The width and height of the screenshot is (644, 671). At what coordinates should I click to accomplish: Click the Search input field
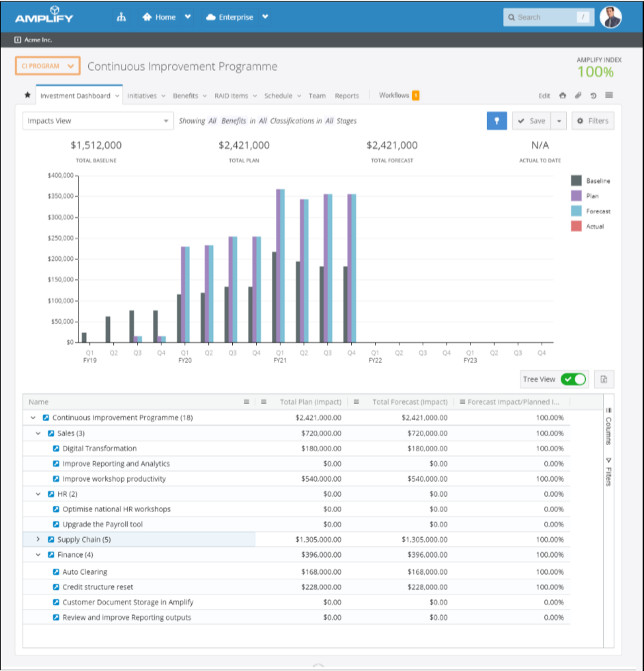click(x=541, y=17)
